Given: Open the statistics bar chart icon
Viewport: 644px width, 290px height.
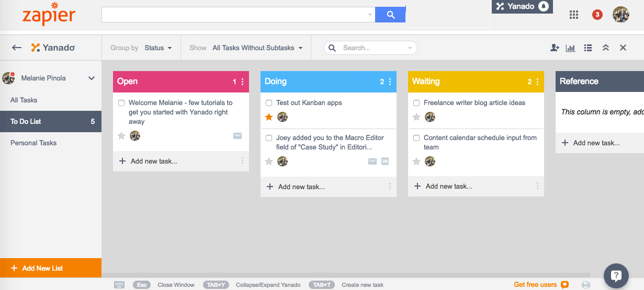Looking at the screenshot, I should (x=571, y=48).
